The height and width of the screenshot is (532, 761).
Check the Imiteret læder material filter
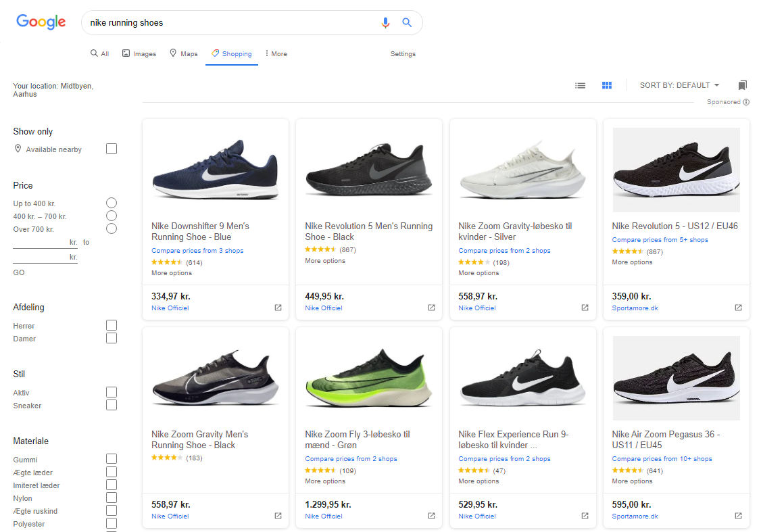click(112, 485)
